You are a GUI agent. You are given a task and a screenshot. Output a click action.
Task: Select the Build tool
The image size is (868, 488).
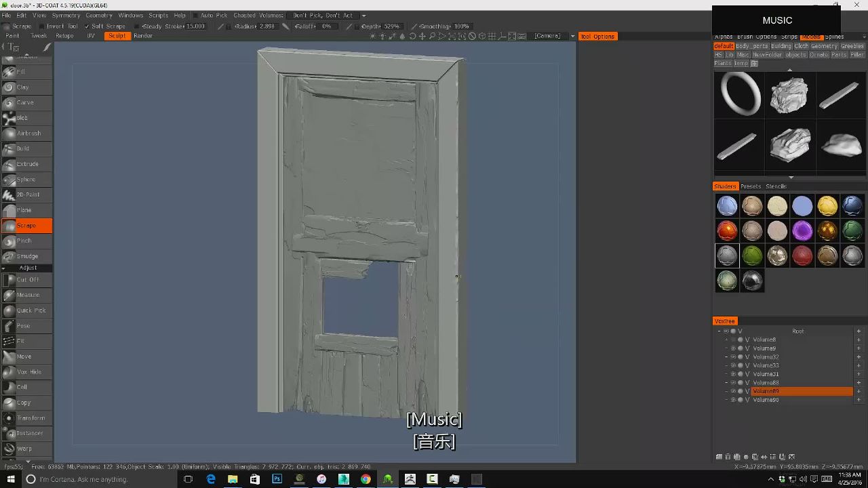[x=26, y=148]
